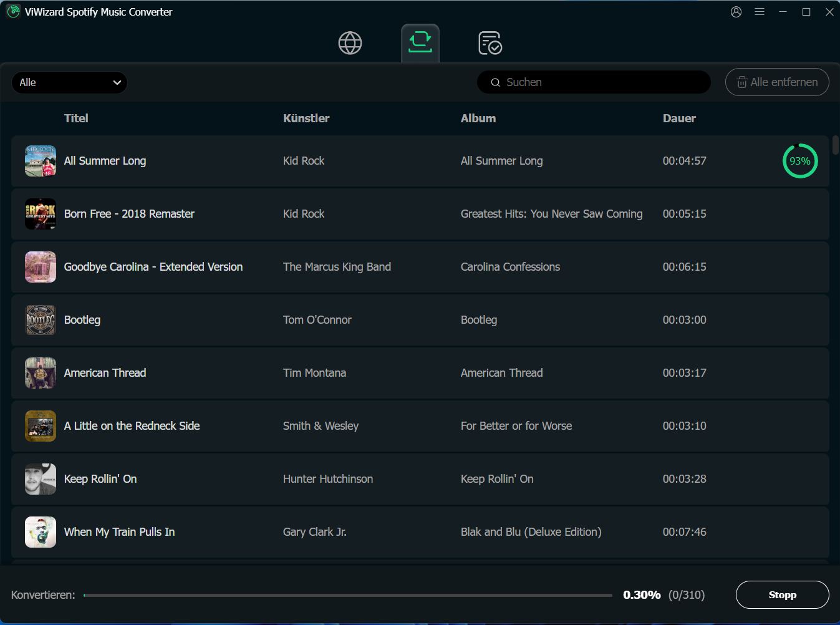This screenshot has width=840, height=625.
Task: Click the ViWizard app logo icon
Action: point(13,12)
